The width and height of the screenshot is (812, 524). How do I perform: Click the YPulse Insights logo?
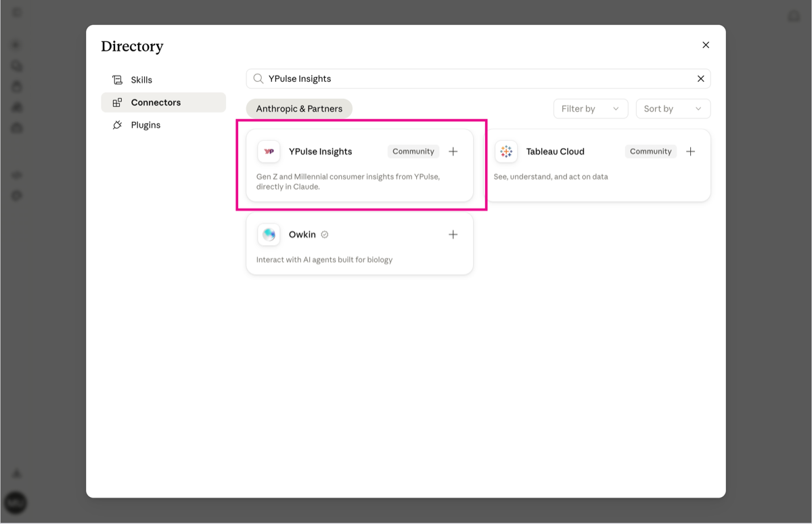click(x=269, y=152)
